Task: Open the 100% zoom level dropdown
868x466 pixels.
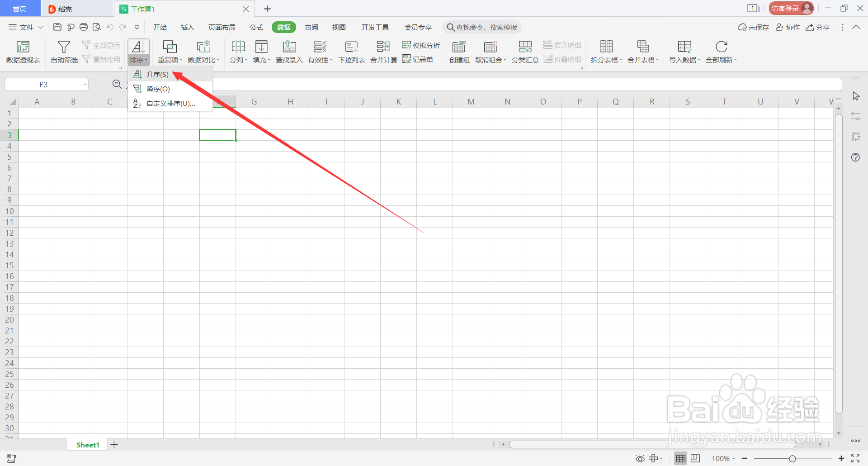Action: click(x=723, y=459)
